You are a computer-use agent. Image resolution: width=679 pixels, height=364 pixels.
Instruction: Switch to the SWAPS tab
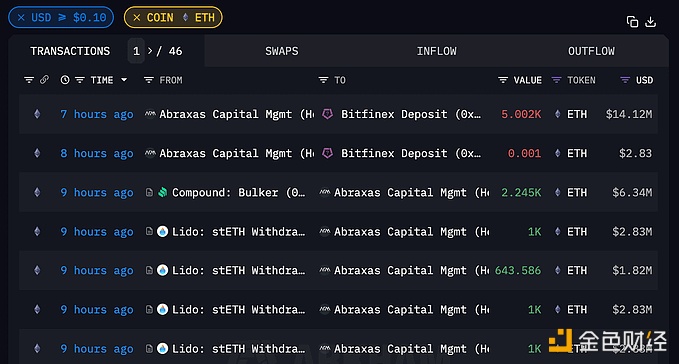[281, 51]
